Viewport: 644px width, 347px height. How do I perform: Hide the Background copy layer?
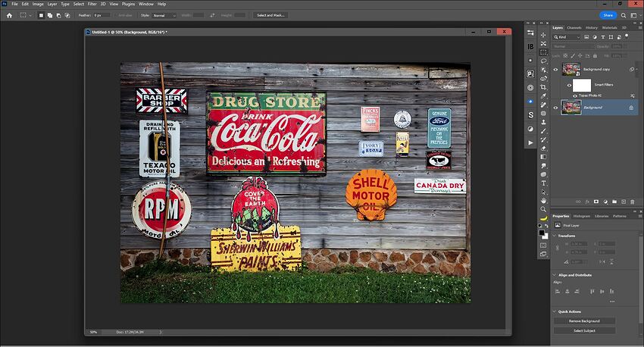coord(555,70)
